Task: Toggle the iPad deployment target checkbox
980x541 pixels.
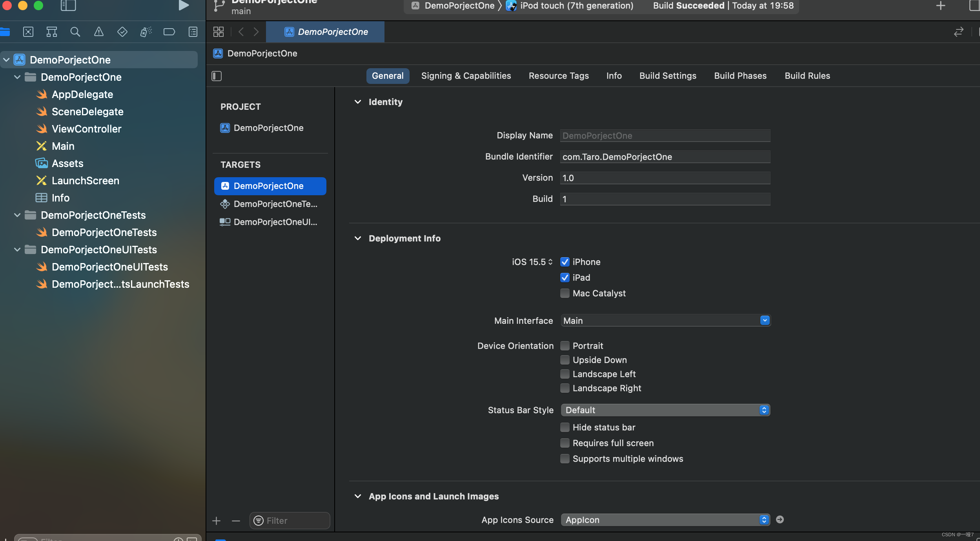Action: click(x=564, y=277)
